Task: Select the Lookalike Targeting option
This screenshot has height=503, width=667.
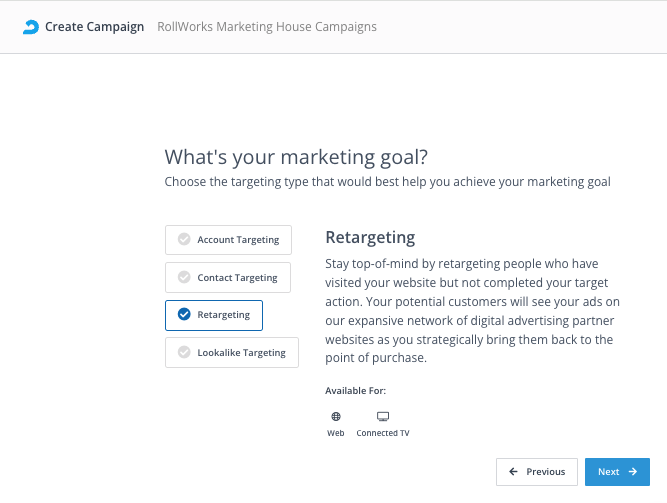Action: [231, 352]
